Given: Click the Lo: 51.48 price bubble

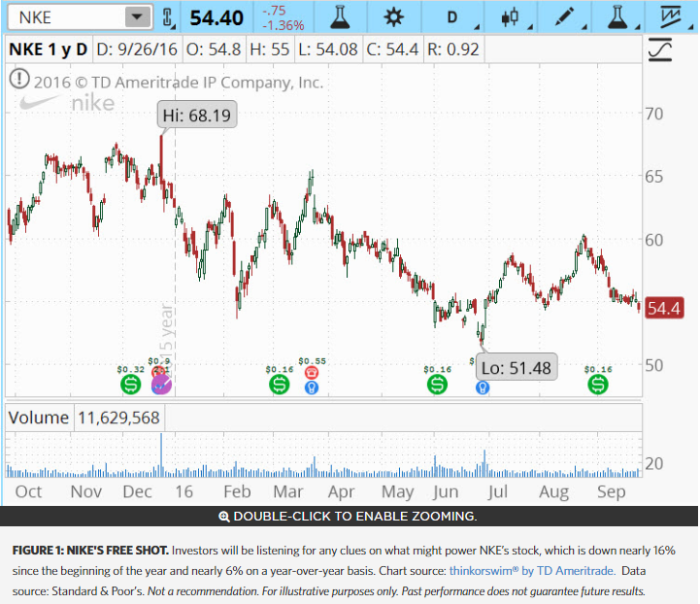Looking at the screenshot, I should (x=517, y=368).
